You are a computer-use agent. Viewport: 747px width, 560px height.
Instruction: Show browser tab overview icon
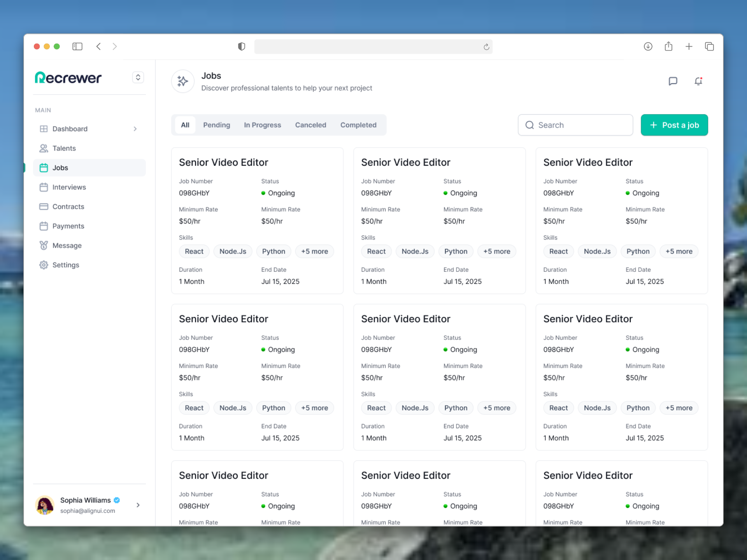coord(709,47)
